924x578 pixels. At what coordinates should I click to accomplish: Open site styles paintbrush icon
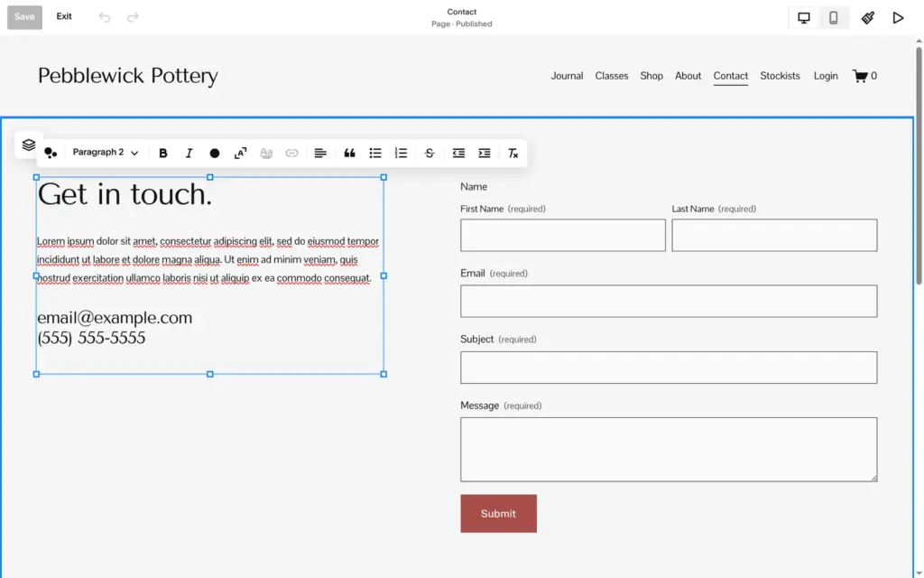click(867, 18)
